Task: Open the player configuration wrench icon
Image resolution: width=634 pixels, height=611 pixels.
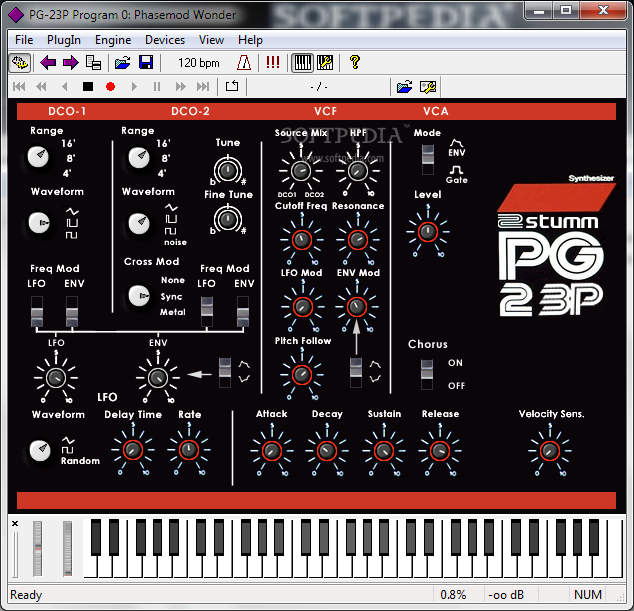Action: (428, 87)
